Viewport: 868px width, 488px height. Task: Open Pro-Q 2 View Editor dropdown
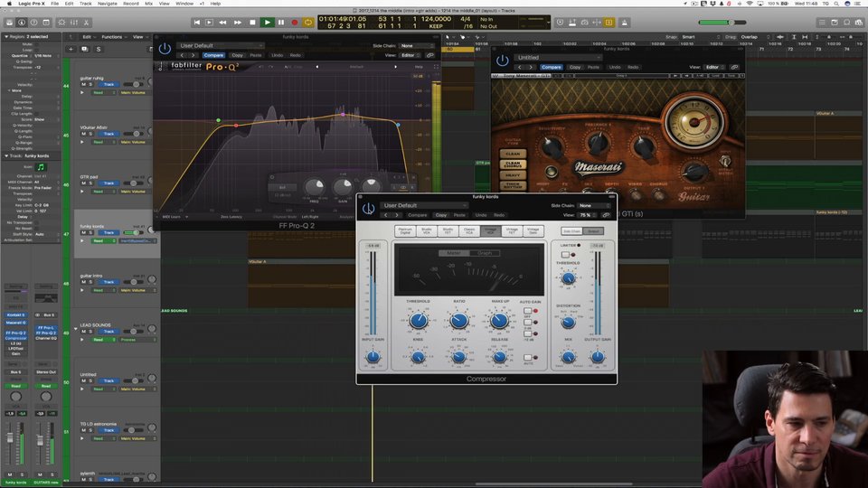tap(410, 55)
